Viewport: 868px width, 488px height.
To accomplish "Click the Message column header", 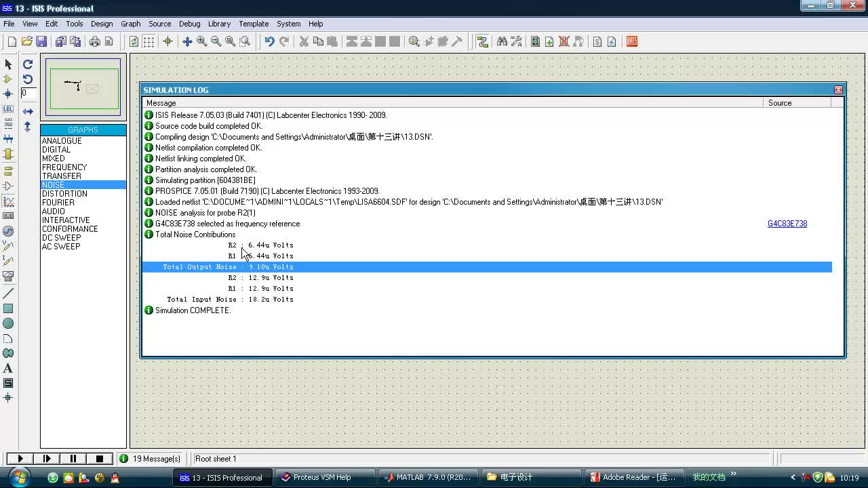I will (x=453, y=103).
